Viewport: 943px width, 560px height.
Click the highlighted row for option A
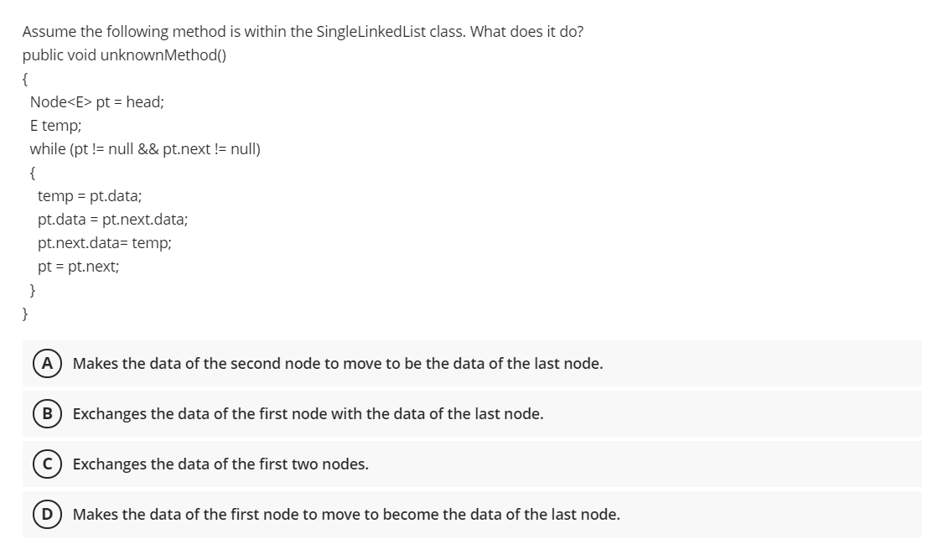[x=469, y=364]
